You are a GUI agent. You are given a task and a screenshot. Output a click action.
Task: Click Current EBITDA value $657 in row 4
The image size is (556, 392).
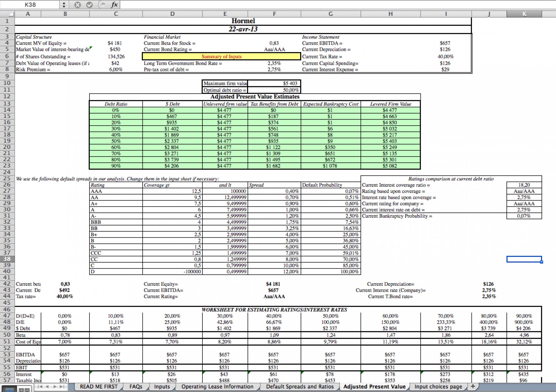coord(445,43)
